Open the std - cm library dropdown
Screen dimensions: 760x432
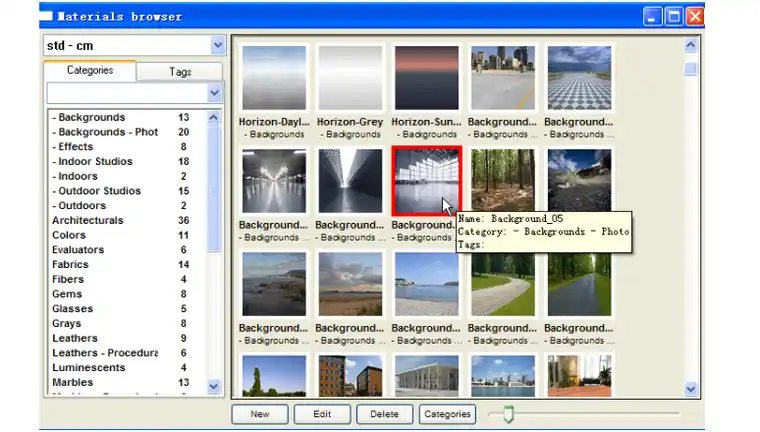(x=218, y=45)
